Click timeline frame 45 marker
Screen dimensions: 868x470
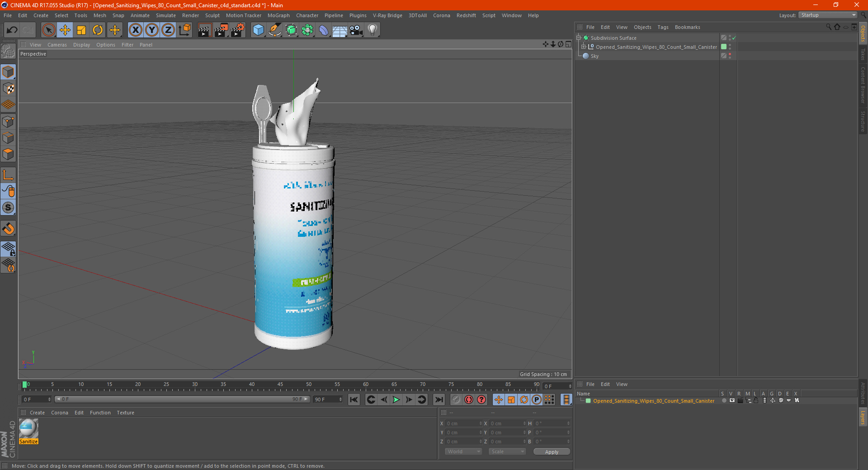pyautogui.click(x=280, y=385)
